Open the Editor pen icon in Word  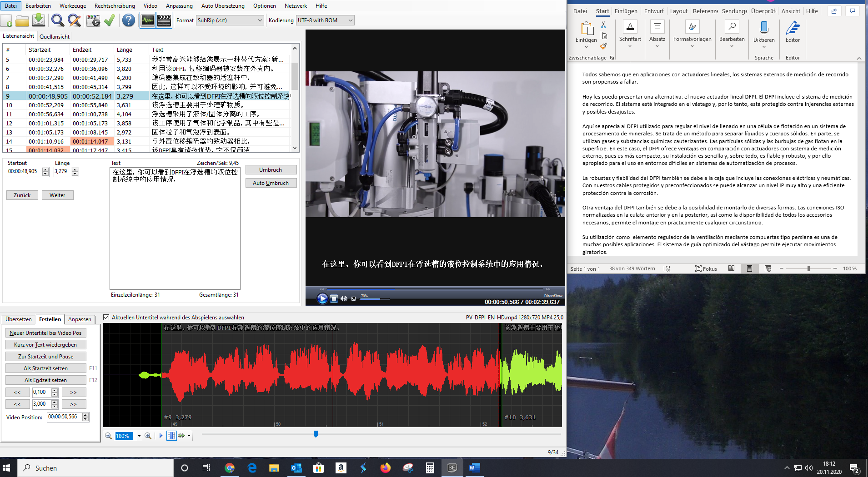793,28
